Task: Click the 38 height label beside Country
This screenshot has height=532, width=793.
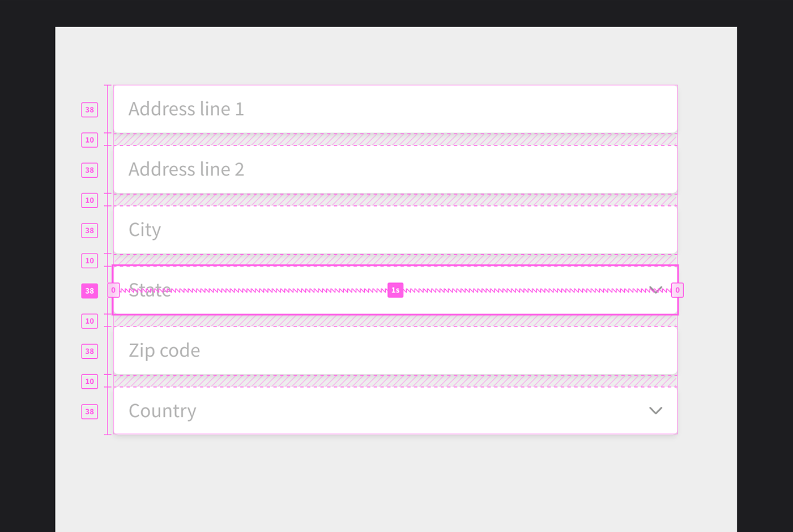Action: [89, 411]
